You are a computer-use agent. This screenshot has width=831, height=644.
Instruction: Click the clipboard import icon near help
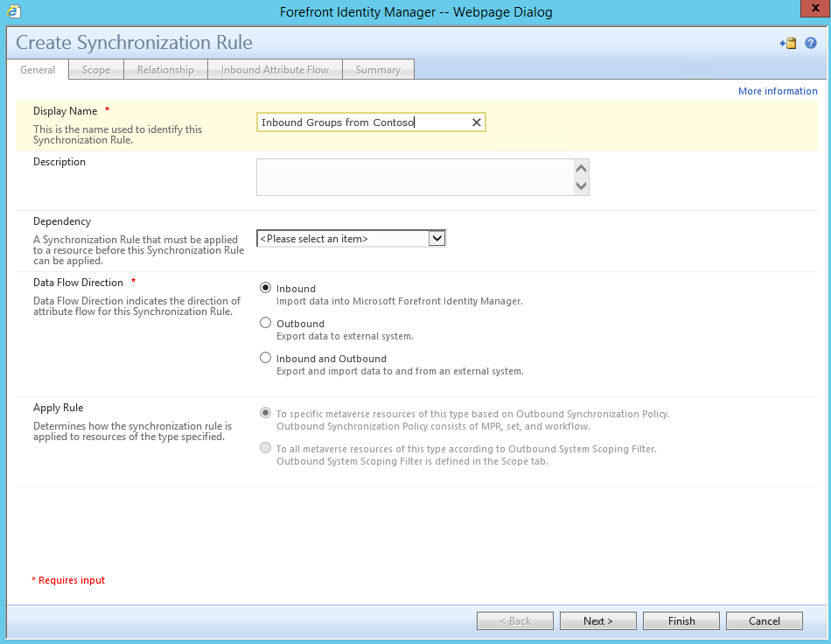click(x=788, y=44)
